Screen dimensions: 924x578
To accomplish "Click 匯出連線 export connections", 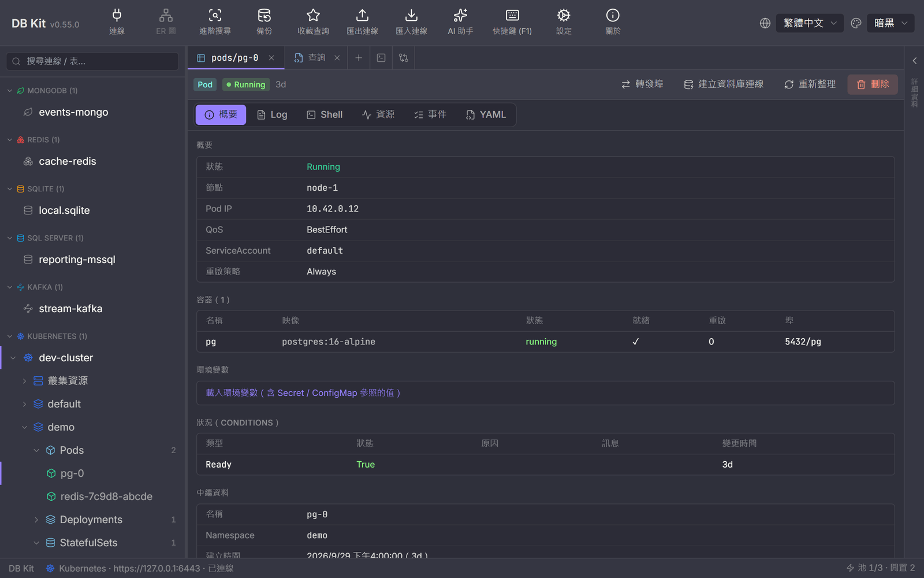I will tap(362, 22).
